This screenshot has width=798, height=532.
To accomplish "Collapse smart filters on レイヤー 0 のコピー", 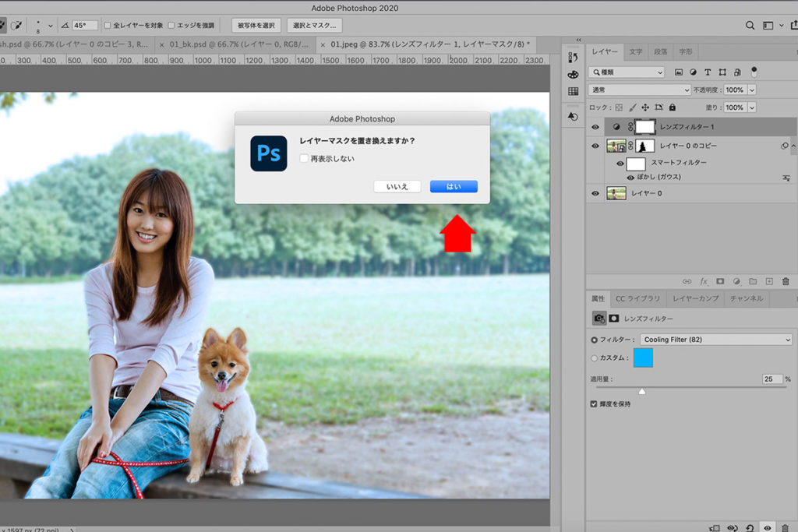I will 793,146.
